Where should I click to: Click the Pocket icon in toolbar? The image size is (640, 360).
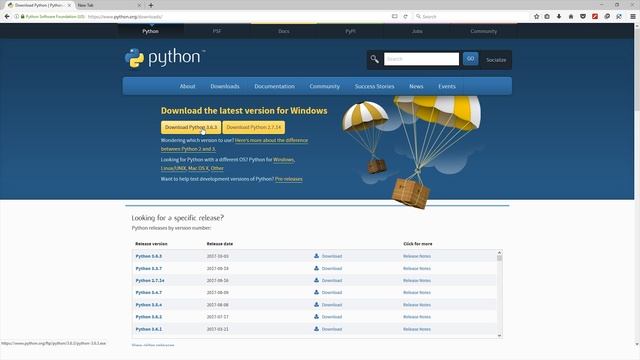pyautogui.click(x=583, y=16)
